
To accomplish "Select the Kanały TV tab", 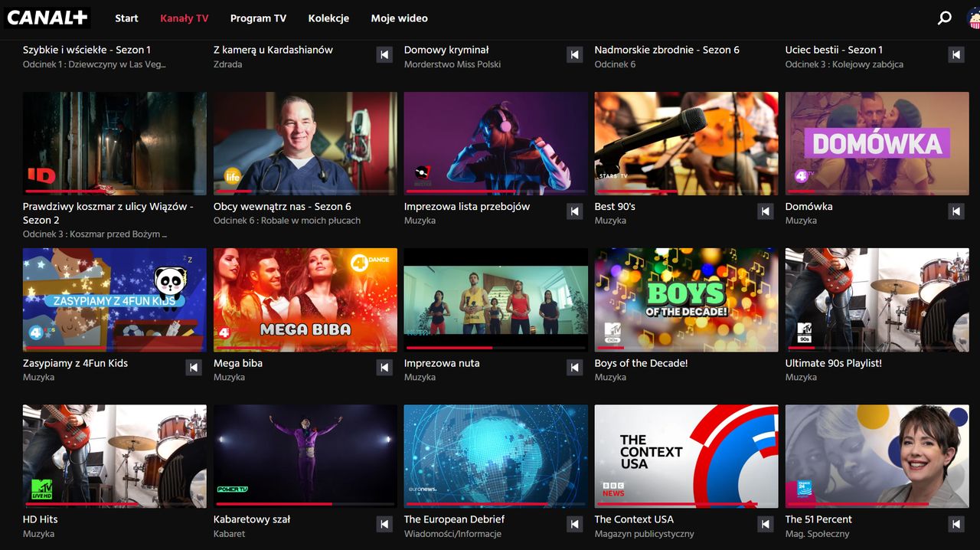I will click(184, 18).
